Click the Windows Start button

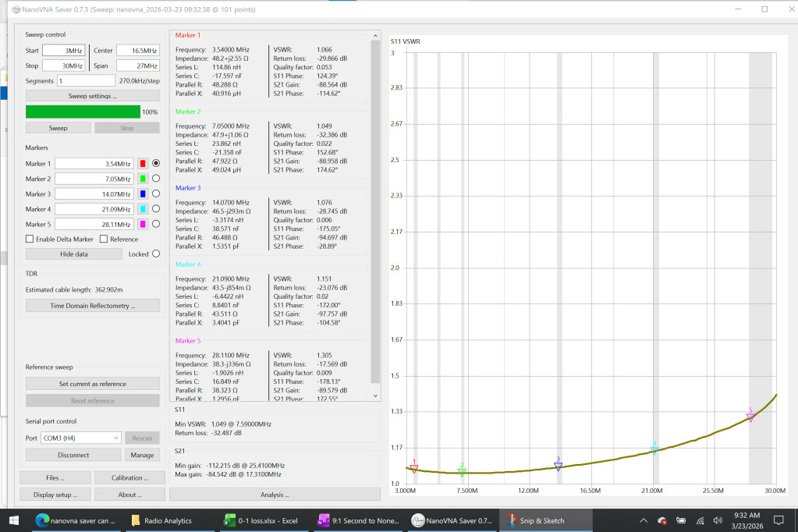pos(13,520)
